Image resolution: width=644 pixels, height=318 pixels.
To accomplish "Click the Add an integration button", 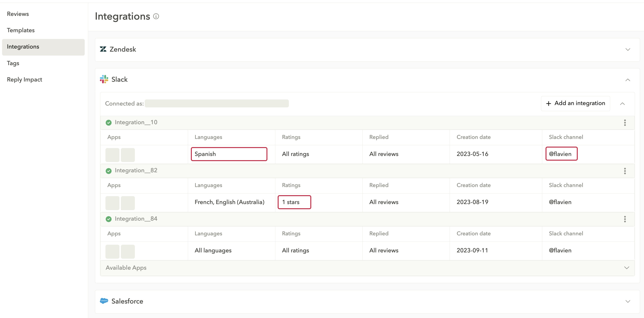I will (575, 103).
